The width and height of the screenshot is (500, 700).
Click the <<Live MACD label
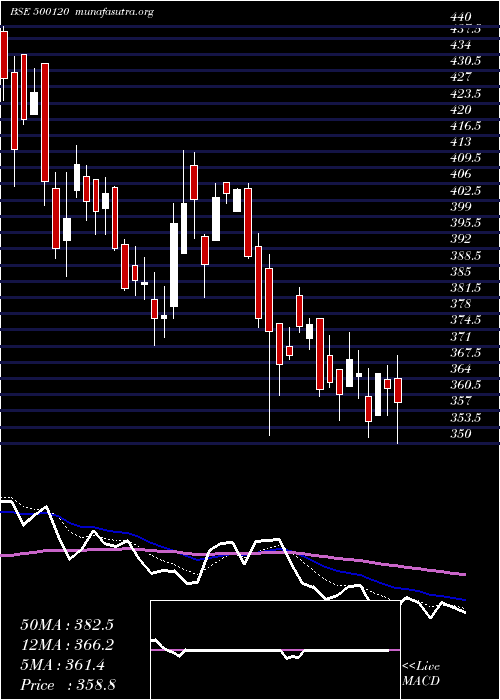(421, 674)
